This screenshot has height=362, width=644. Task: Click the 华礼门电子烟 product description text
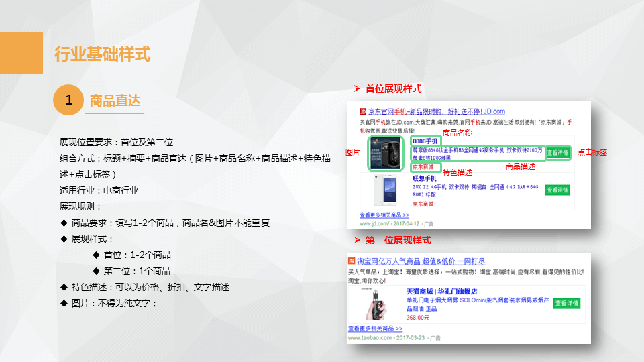click(477, 304)
